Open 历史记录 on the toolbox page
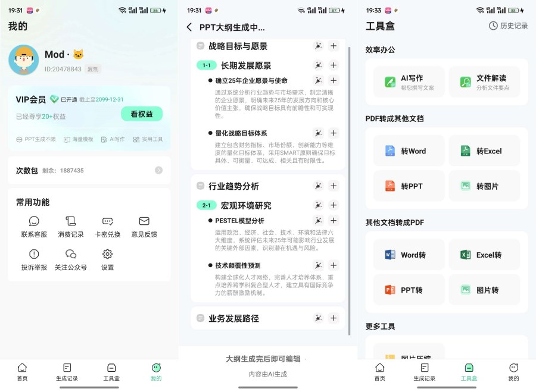This screenshot has width=536, height=392. [510, 26]
